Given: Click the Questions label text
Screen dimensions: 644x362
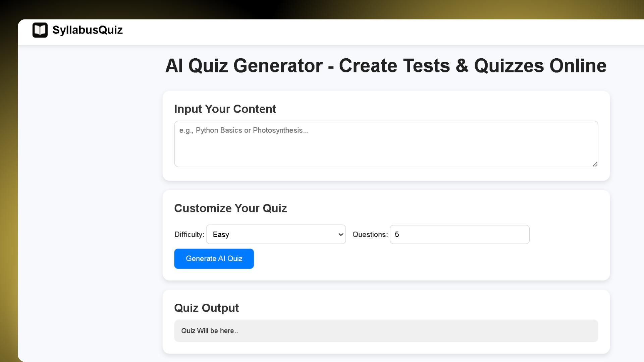Looking at the screenshot, I should click(370, 234).
